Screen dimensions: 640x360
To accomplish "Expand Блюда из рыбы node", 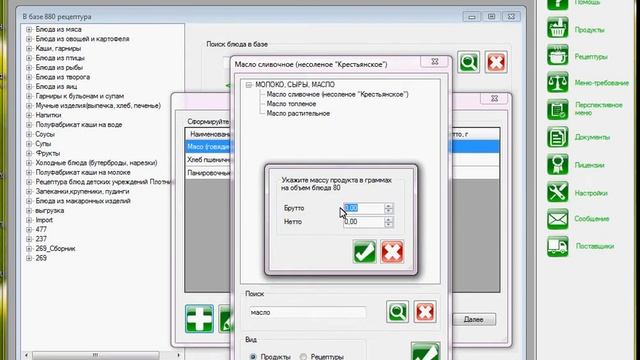I will 29,67.
